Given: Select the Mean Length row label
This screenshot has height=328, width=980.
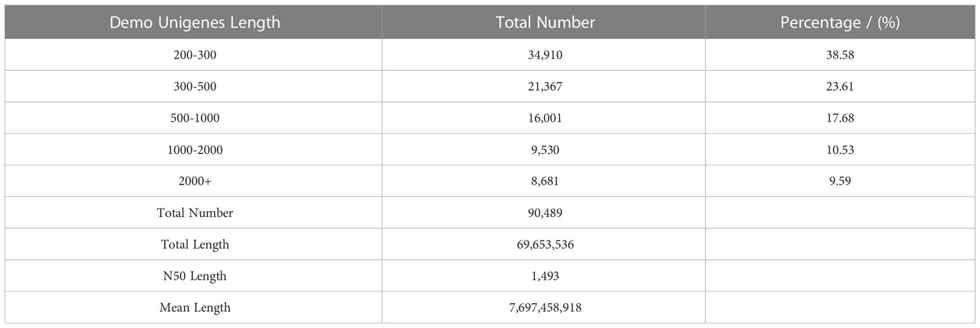Looking at the screenshot, I should 195,308.
